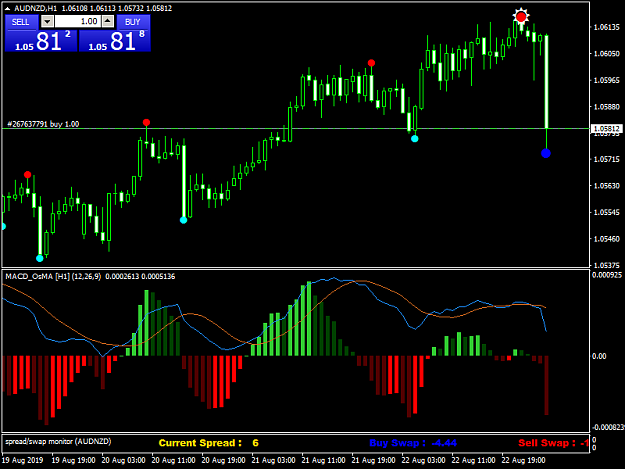625x469 pixels.
Task: Click the red dot near the 19 Aug 2019 high
Action: 27,175
